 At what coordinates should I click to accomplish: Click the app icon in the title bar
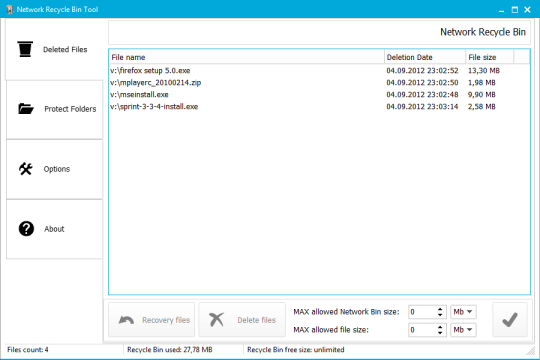(10, 9)
